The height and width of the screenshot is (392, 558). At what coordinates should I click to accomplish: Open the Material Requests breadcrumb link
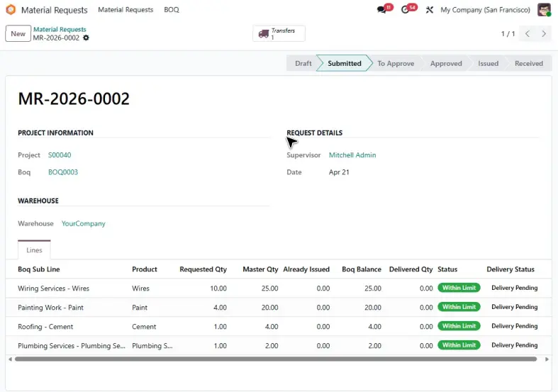[x=60, y=30]
